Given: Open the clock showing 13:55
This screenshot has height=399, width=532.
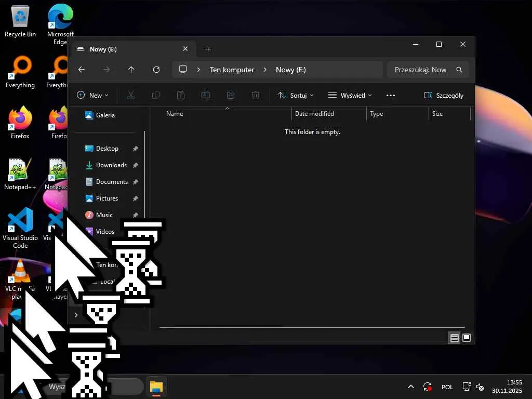Looking at the screenshot, I should coord(507,387).
